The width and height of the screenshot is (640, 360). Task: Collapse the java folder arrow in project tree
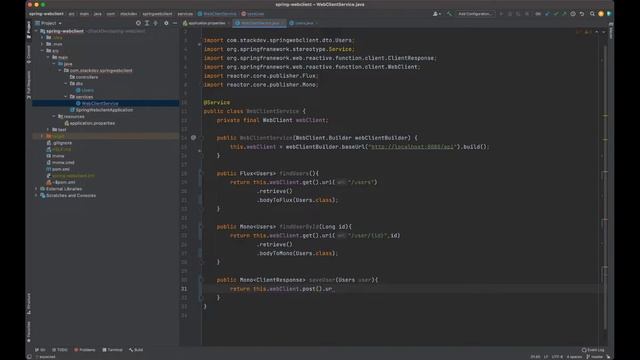tap(54, 64)
